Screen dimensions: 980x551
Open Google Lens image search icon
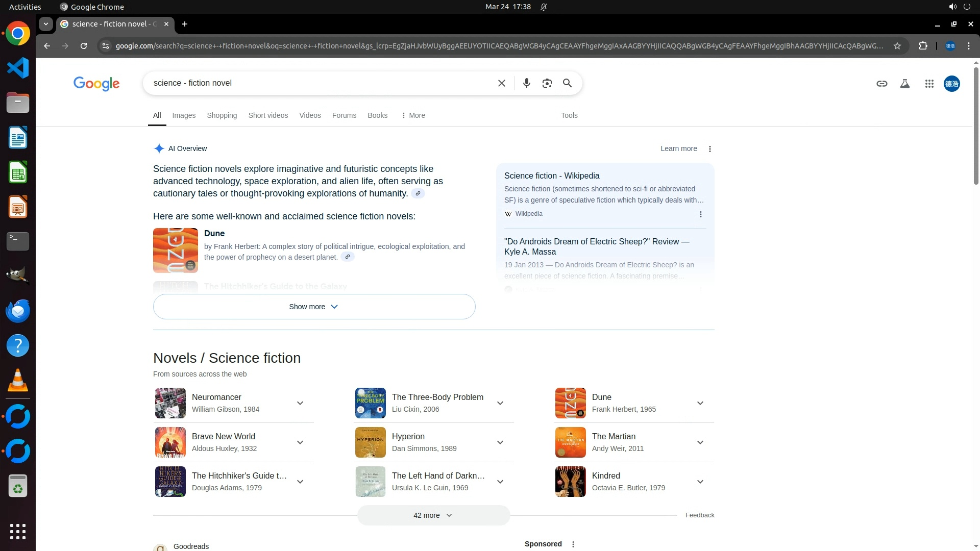[547, 83]
